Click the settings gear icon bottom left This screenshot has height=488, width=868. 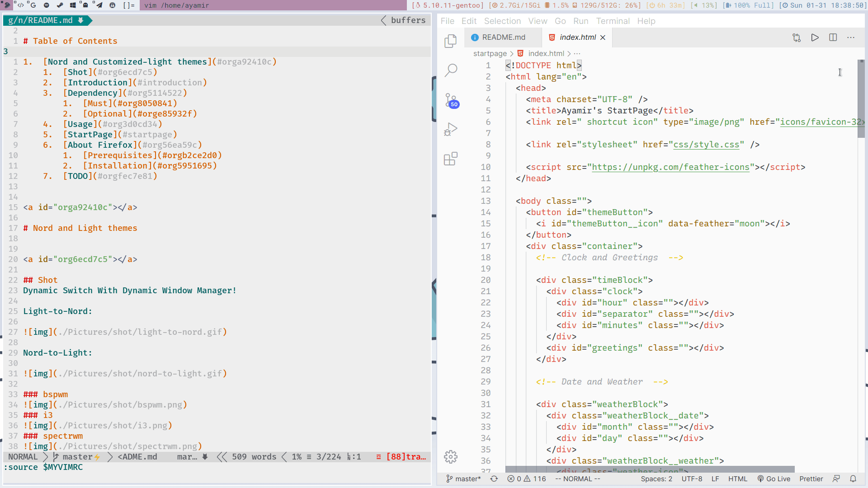coord(451,456)
